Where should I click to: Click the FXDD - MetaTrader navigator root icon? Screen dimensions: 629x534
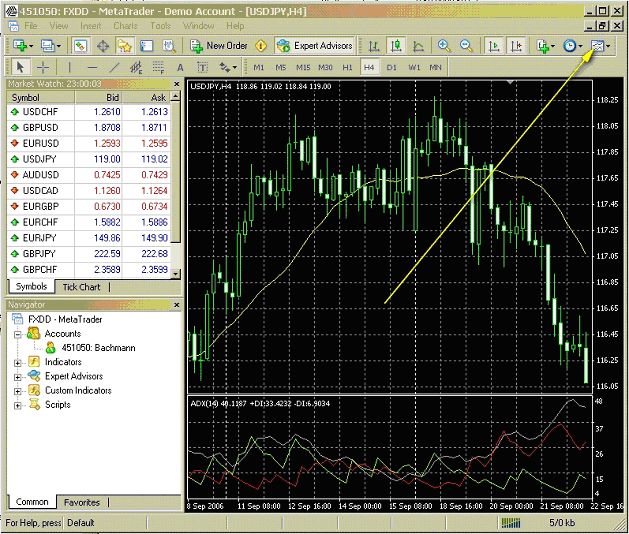click(x=18, y=319)
